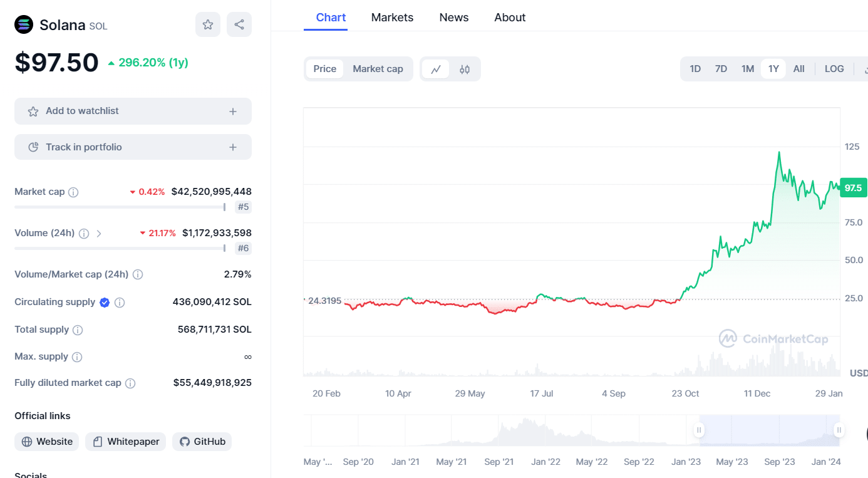The image size is (868, 478).
Task: Switch to the Markets tab
Action: (392, 18)
